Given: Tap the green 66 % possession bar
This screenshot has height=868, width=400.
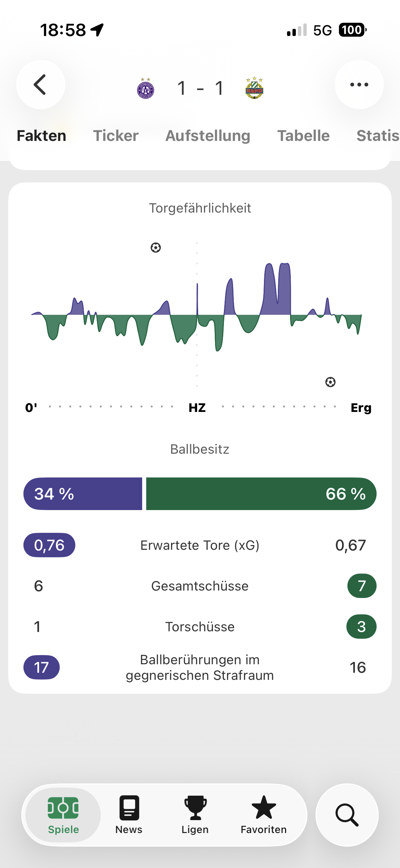Looking at the screenshot, I should pyautogui.click(x=261, y=494).
